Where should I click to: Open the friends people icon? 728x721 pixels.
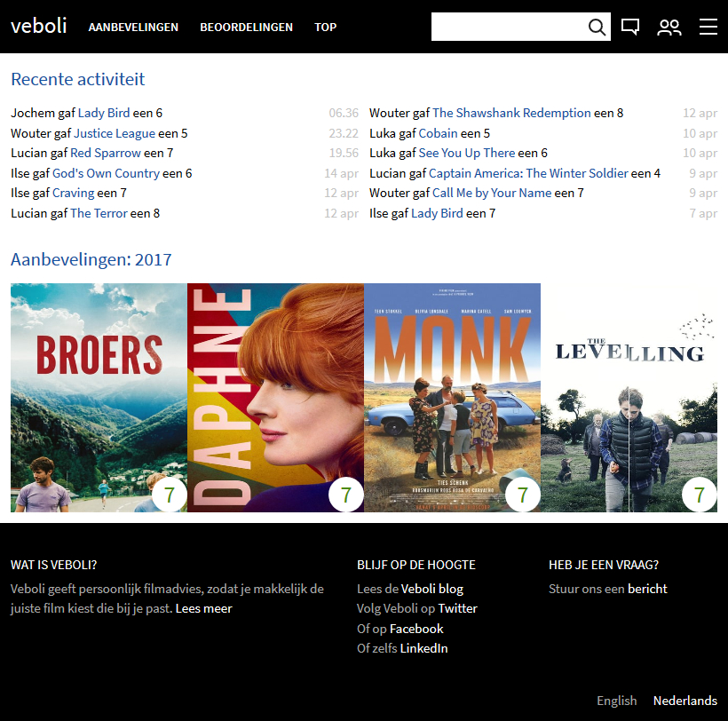pyautogui.click(x=669, y=28)
